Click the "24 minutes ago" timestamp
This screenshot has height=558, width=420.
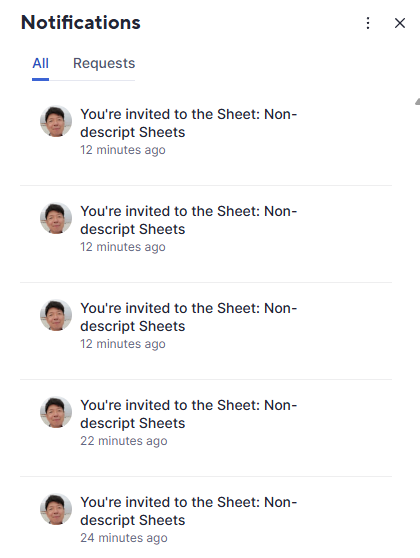tap(124, 538)
